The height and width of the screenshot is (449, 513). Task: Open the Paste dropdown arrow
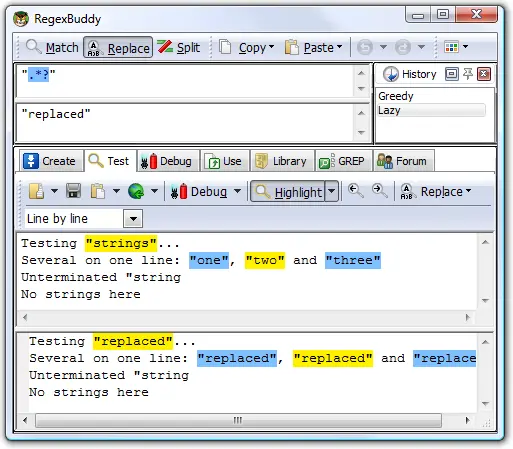pos(340,47)
